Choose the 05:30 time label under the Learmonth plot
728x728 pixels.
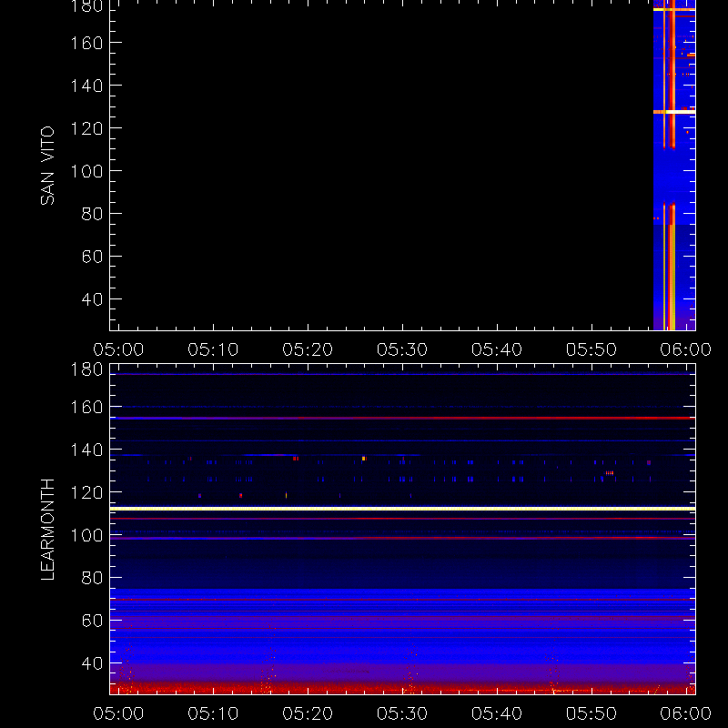point(402,713)
